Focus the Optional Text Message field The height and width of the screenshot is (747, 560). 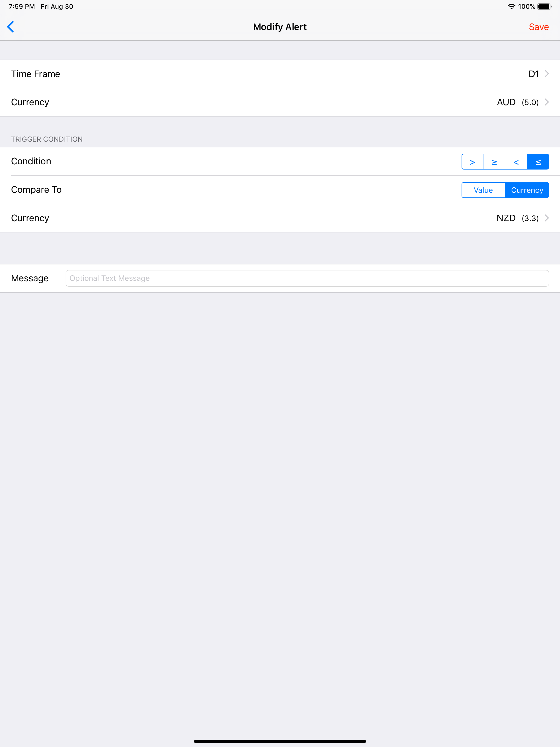[307, 278]
